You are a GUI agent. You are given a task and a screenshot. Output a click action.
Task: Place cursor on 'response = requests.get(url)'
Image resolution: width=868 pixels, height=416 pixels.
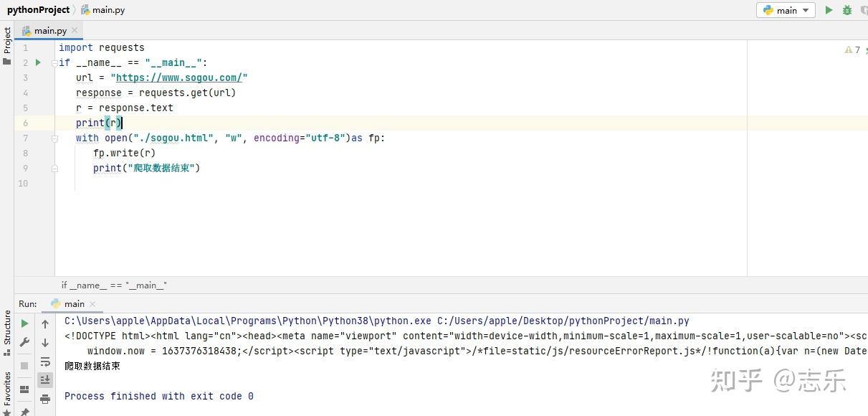pyautogui.click(x=156, y=93)
